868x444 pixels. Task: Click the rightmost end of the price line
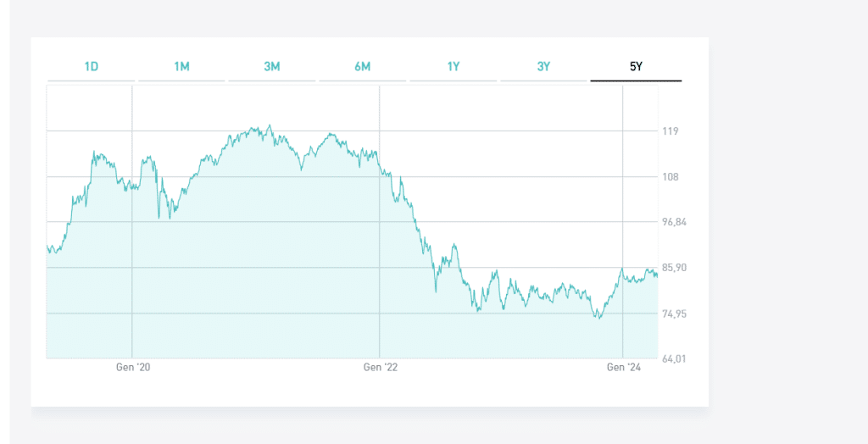coord(657,275)
